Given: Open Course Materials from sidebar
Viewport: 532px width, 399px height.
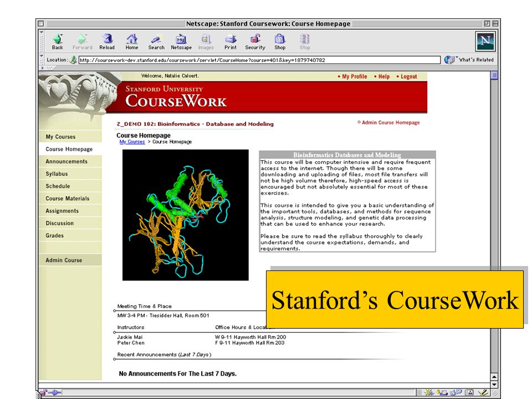Looking at the screenshot, I should [x=70, y=198].
